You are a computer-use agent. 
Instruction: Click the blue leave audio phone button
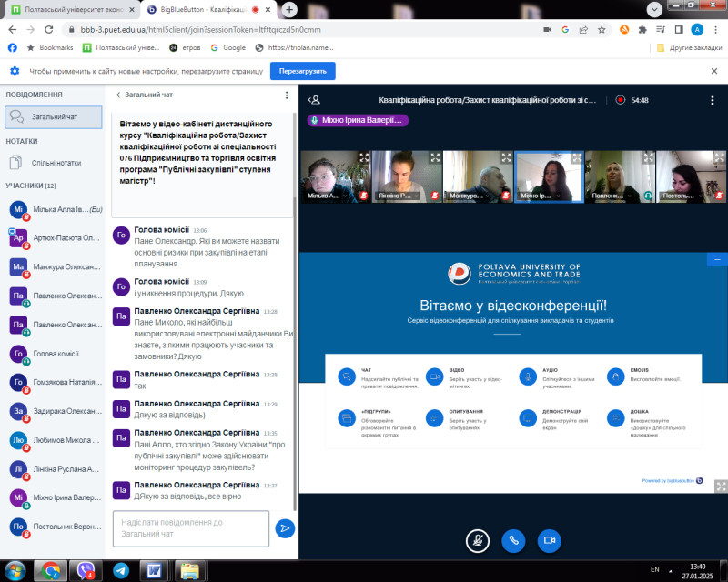coord(513,539)
